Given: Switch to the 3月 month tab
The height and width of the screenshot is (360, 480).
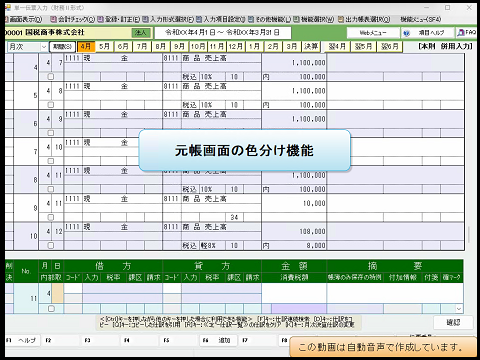Looking at the screenshot, I should click(x=292, y=47).
